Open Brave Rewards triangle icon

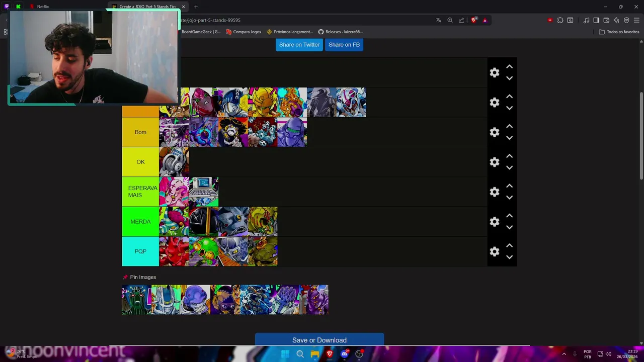coord(485,20)
